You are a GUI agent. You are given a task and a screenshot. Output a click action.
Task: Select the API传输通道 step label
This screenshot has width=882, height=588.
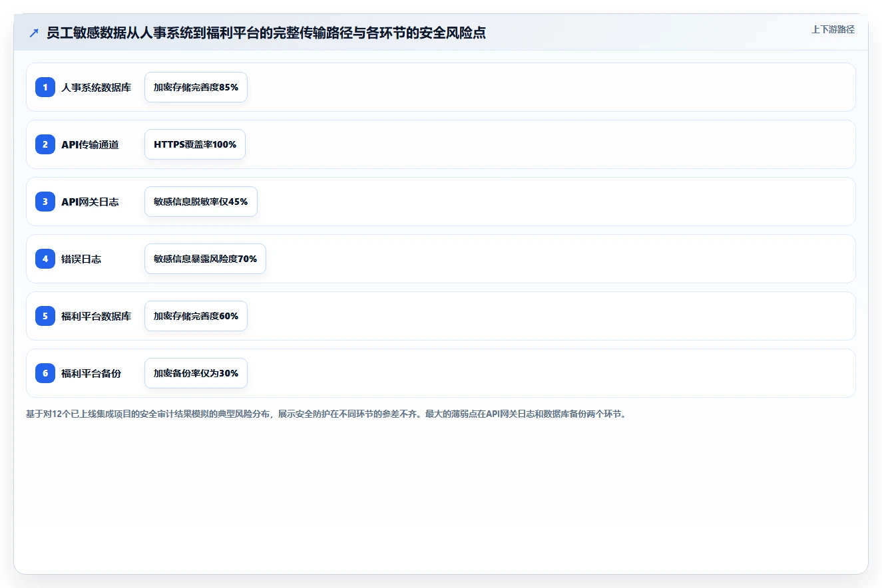coord(90,144)
